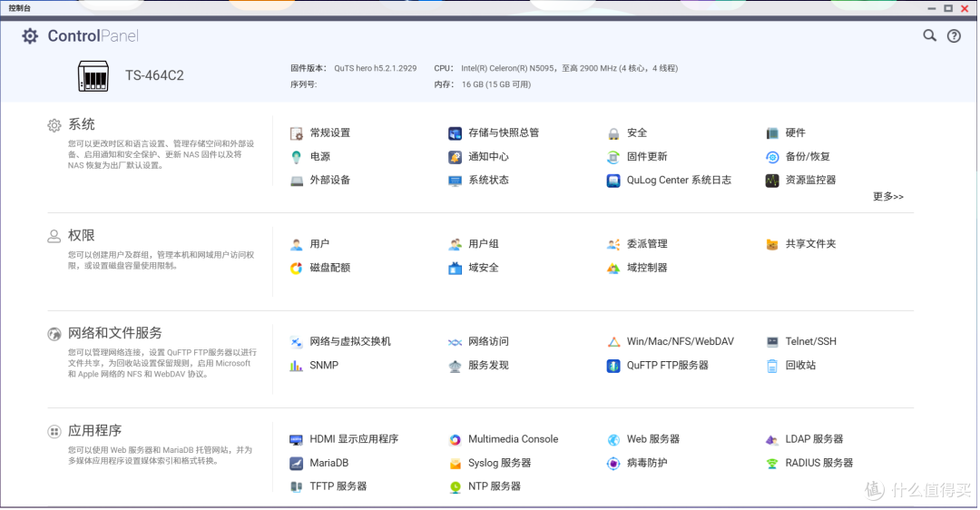Open 用户组 user groups icon
Screen dimensions: 980x510
(455, 244)
